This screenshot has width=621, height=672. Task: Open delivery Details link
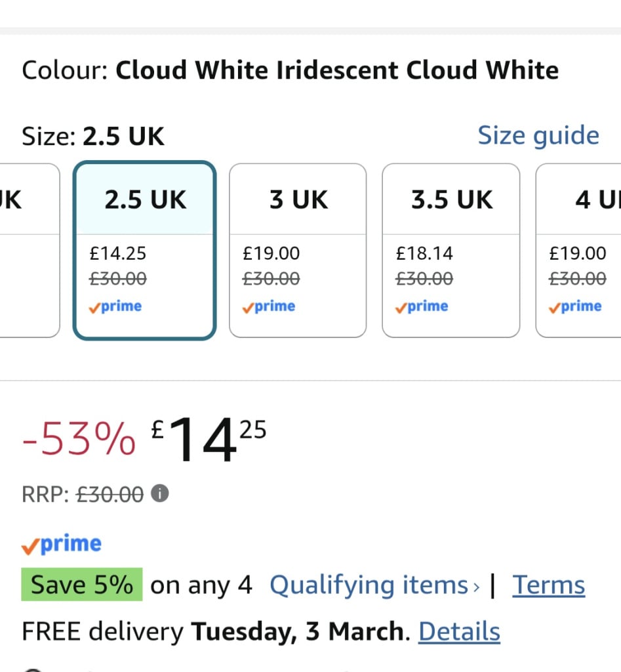[459, 632]
